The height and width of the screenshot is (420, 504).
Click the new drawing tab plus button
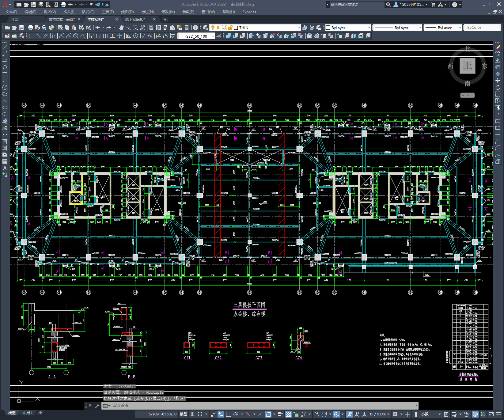pyautogui.click(x=165, y=19)
